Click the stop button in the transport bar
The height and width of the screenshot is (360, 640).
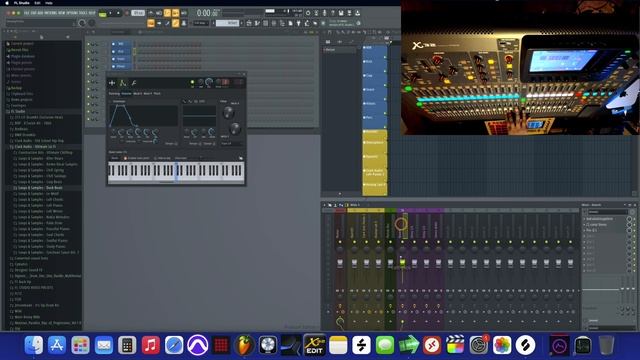[x=118, y=13]
